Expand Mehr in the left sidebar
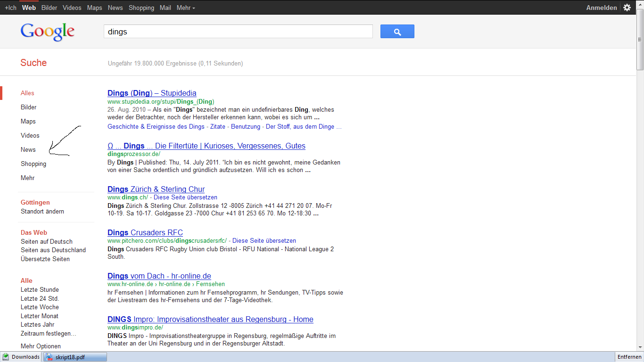 [28, 178]
